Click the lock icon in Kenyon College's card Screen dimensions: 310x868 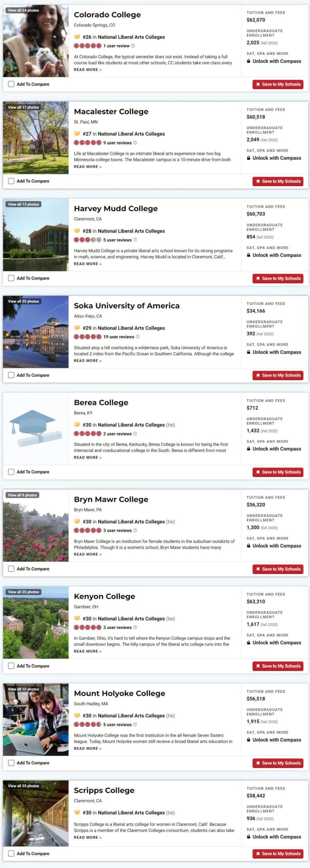[249, 643]
